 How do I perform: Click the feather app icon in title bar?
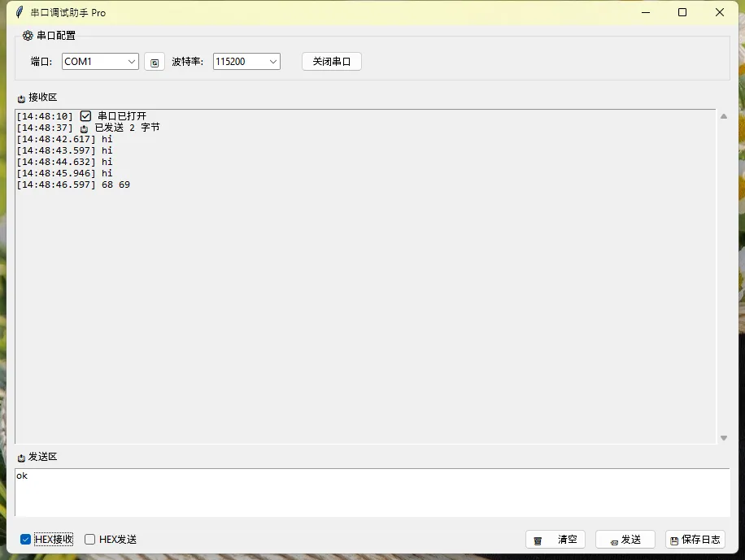click(x=20, y=12)
